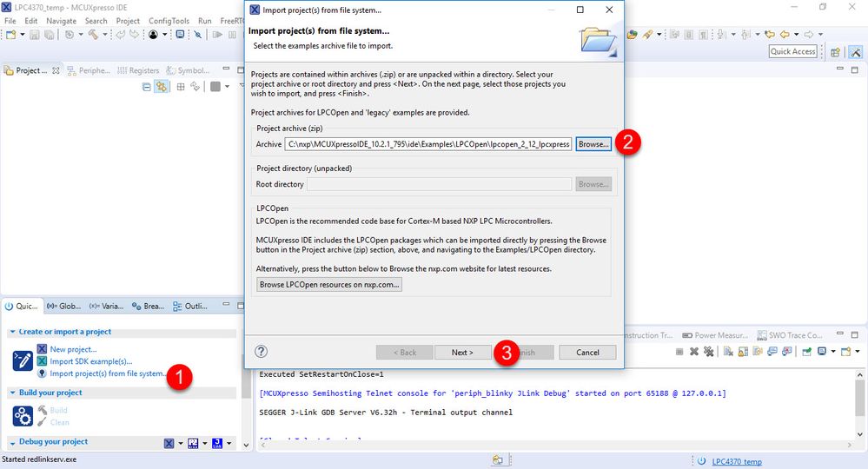Open dropdown beside J-Link debug icon
The height and width of the screenshot is (469, 868).
[229, 443]
